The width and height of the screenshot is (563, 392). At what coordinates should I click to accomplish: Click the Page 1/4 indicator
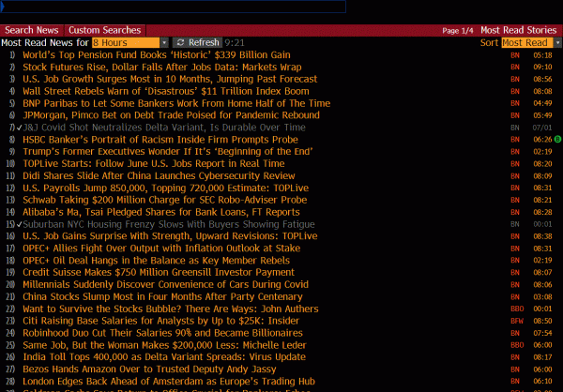458,31
